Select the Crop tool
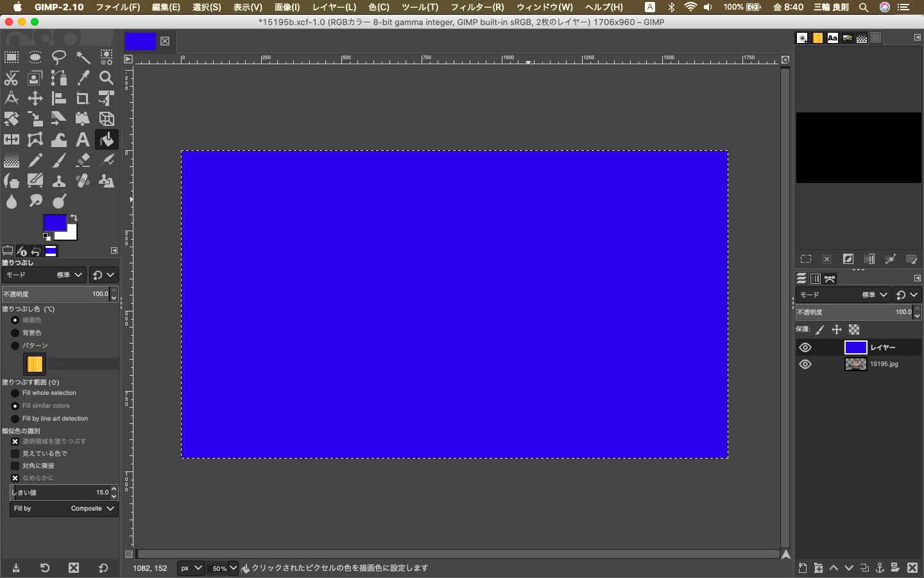The width and height of the screenshot is (924, 578). tap(83, 98)
